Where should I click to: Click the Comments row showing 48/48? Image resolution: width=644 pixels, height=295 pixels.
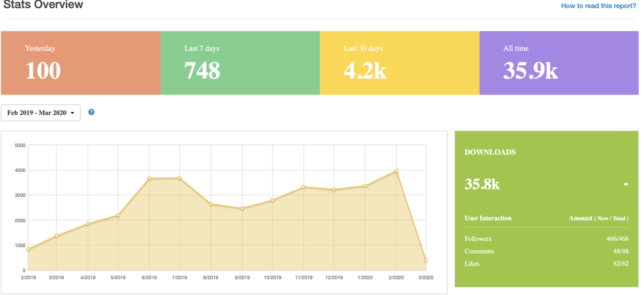pos(546,251)
